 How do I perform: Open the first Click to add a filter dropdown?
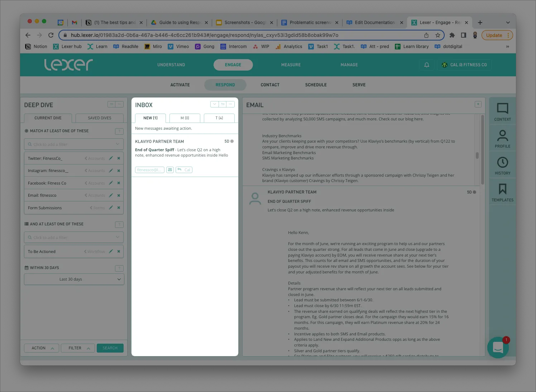[74, 144]
